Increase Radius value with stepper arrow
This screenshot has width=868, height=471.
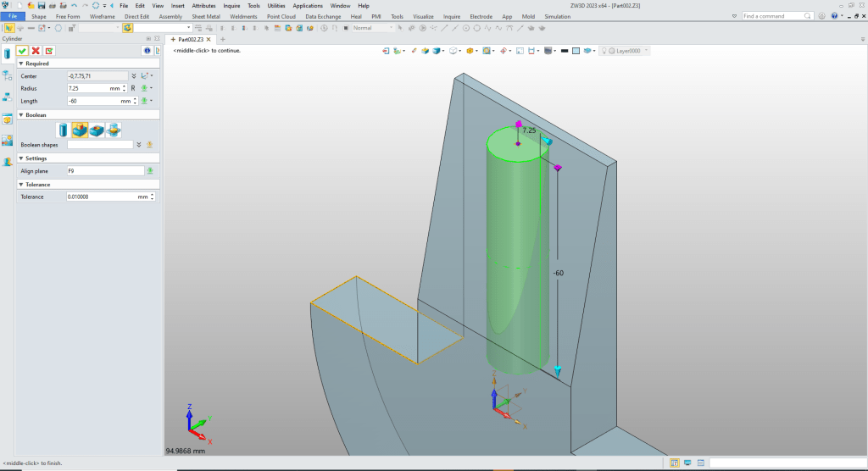[125, 86]
